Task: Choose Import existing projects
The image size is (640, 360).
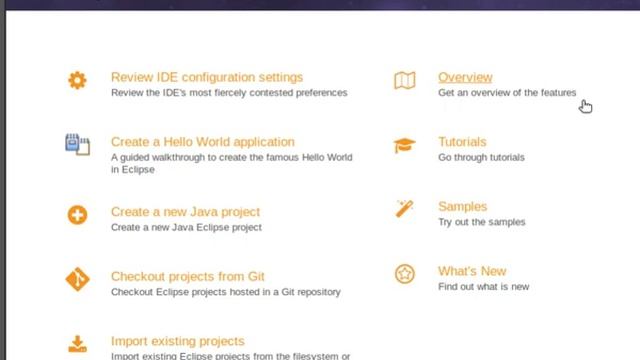Action: [x=178, y=341]
